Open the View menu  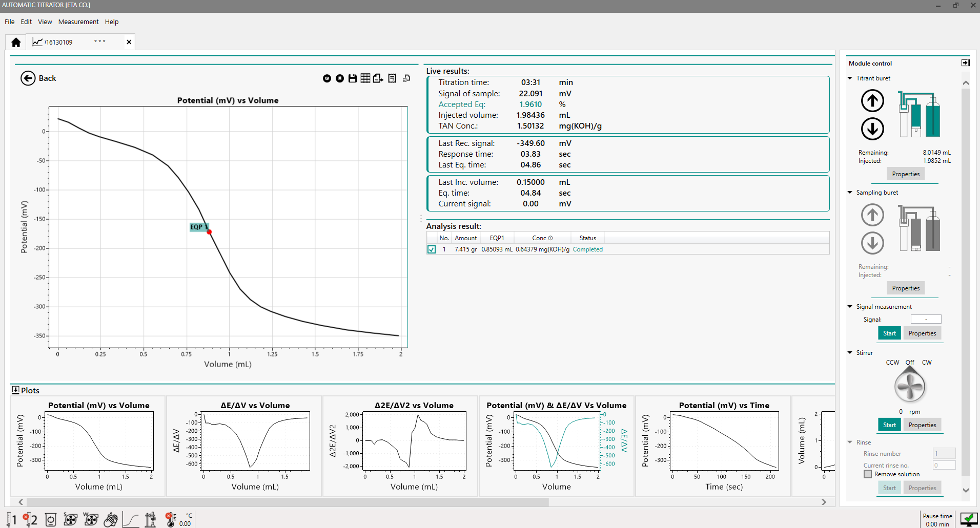(45, 22)
